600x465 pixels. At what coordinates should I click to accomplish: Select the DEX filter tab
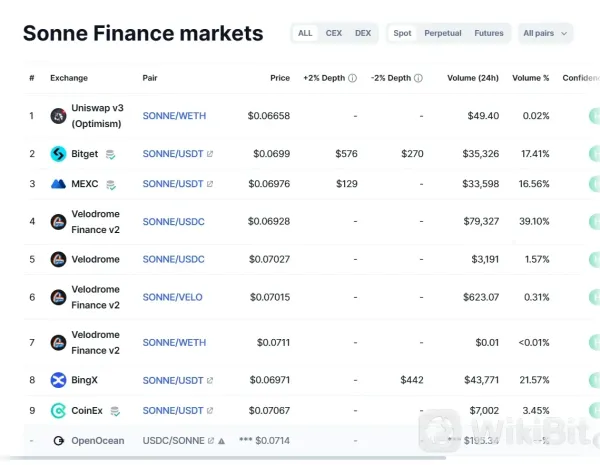point(363,33)
